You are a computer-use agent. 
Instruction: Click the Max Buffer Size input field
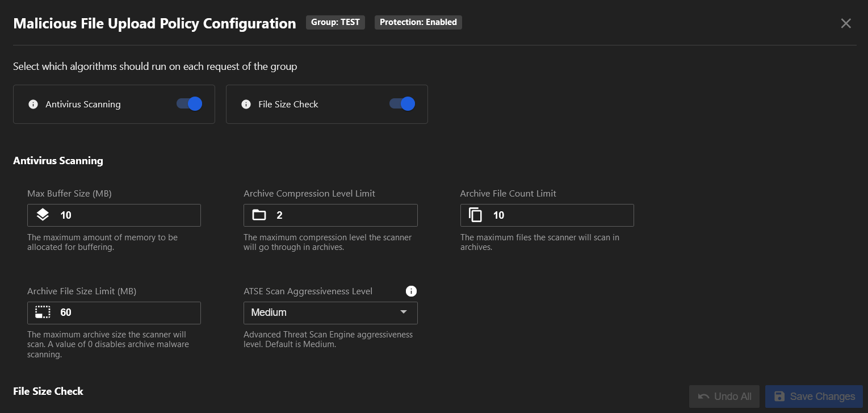point(125,215)
